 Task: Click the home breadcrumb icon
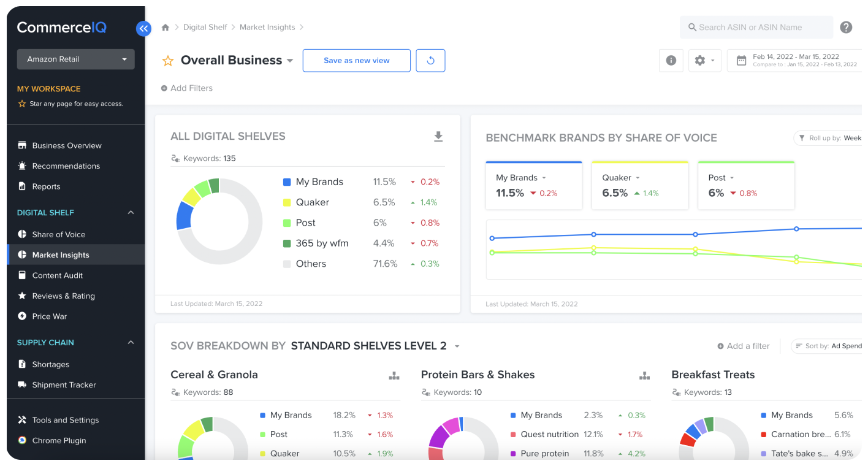tap(166, 28)
